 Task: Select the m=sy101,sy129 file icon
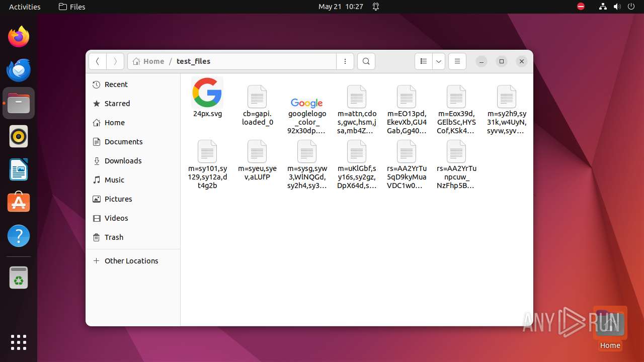click(207, 151)
